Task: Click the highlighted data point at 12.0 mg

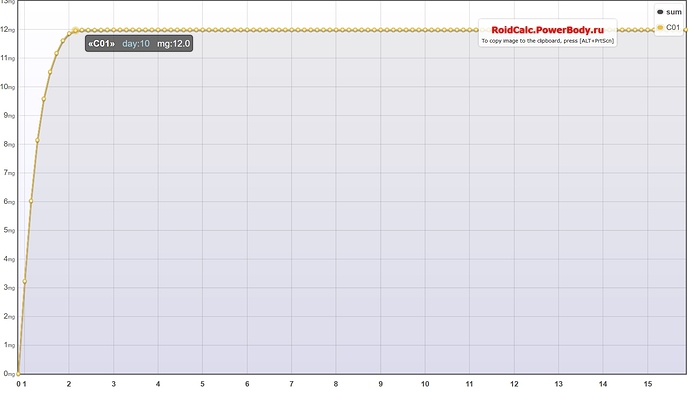Action: [75, 30]
